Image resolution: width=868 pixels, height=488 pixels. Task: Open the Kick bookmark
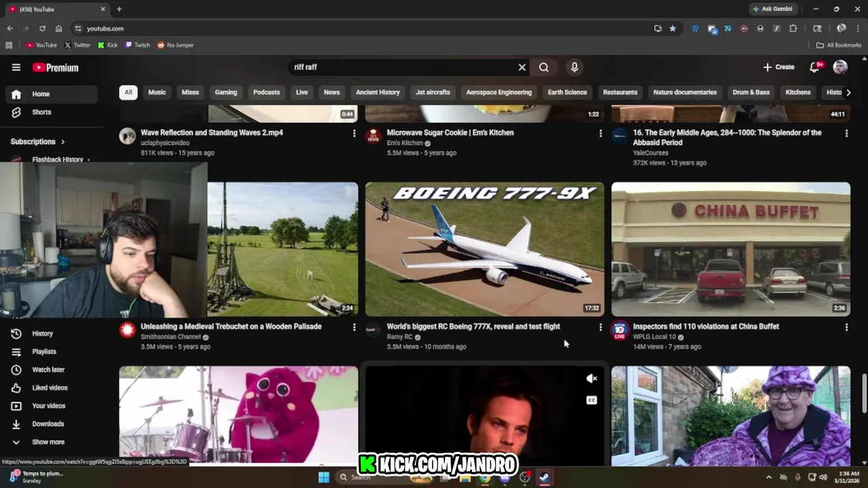point(108,45)
